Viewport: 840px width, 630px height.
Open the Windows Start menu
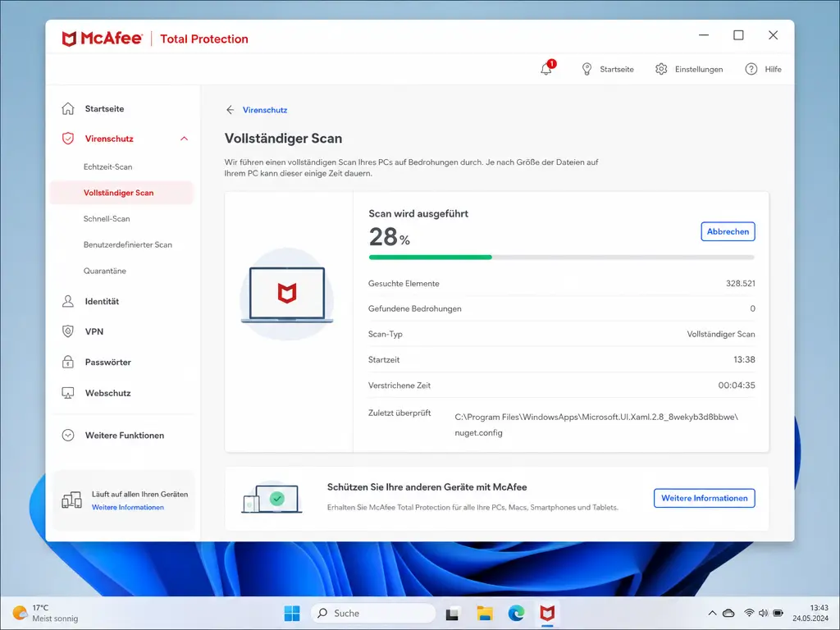click(292, 614)
